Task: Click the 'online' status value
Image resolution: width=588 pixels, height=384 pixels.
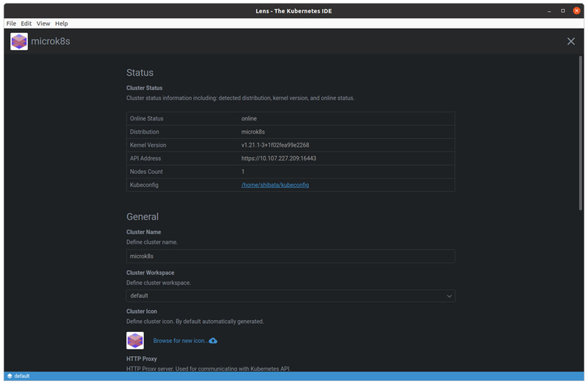Action: (x=249, y=118)
